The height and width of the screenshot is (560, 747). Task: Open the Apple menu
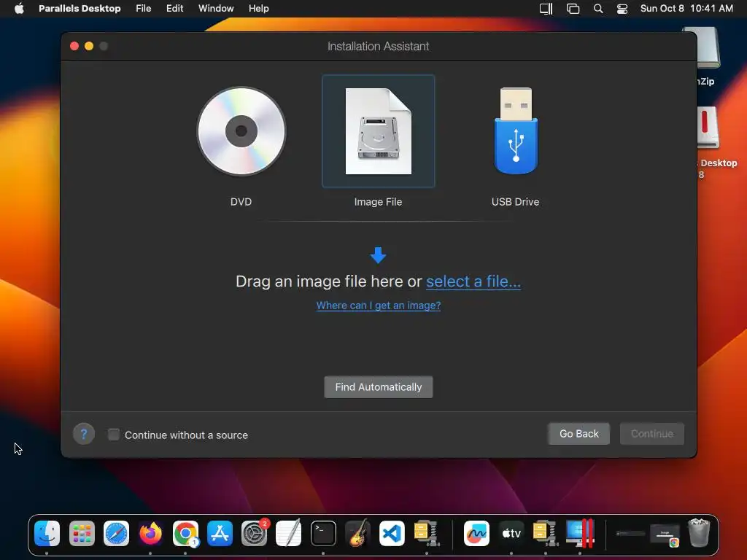pos(19,9)
